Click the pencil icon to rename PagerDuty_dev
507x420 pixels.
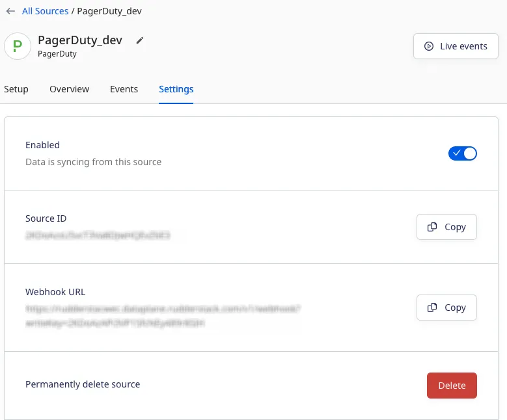click(x=140, y=40)
